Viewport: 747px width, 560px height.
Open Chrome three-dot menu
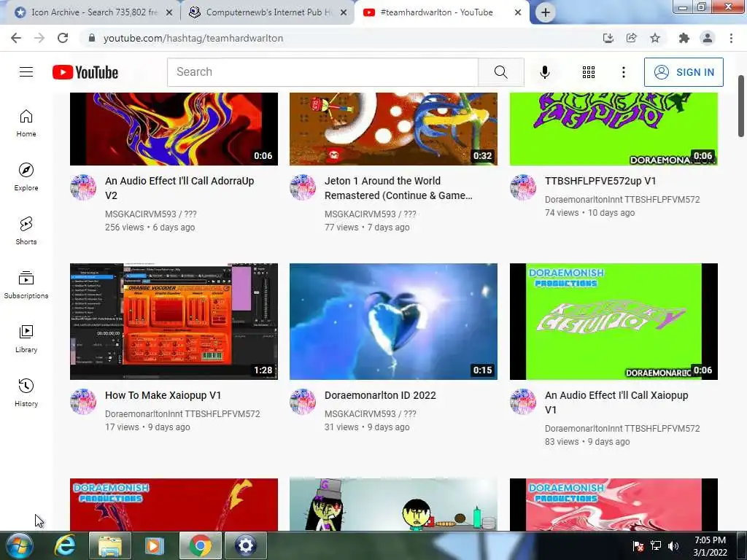[731, 38]
